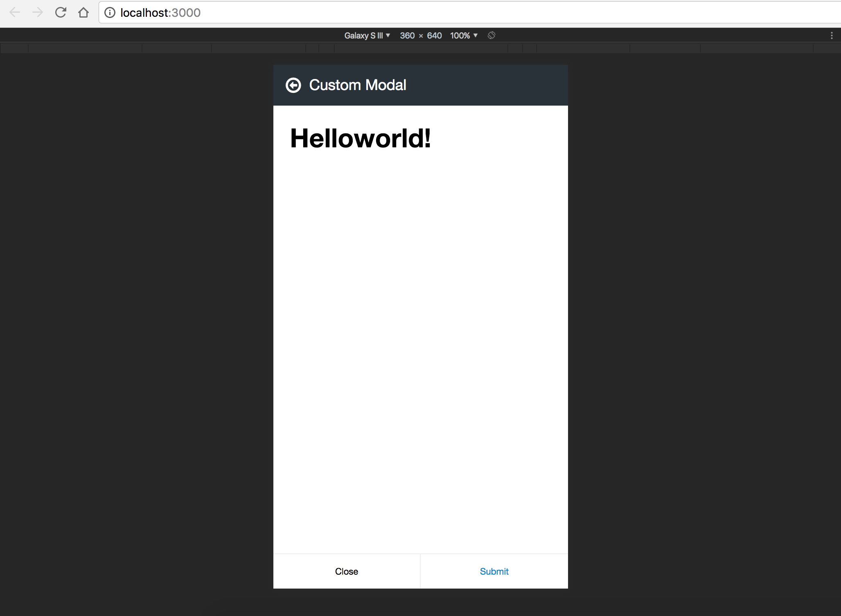Click the back arrow in the modal header
The image size is (841, 616).
pyautogui.click(x=293, y=85)
